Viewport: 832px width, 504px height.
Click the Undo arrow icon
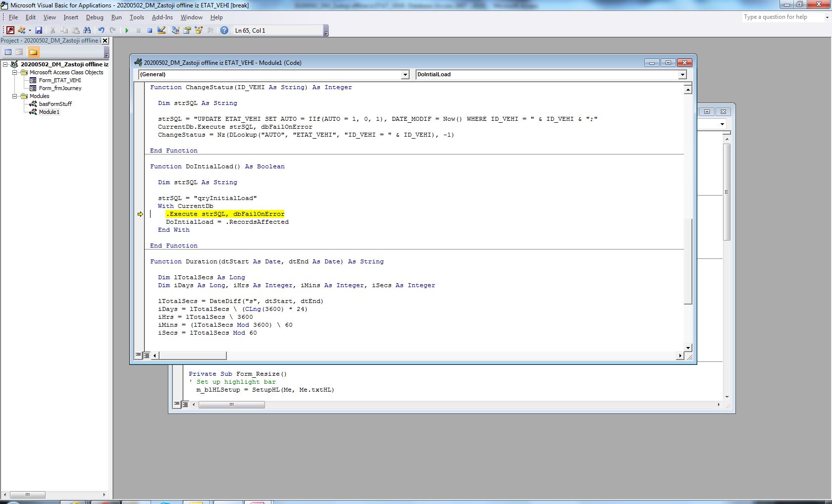(x=101, y=30)
